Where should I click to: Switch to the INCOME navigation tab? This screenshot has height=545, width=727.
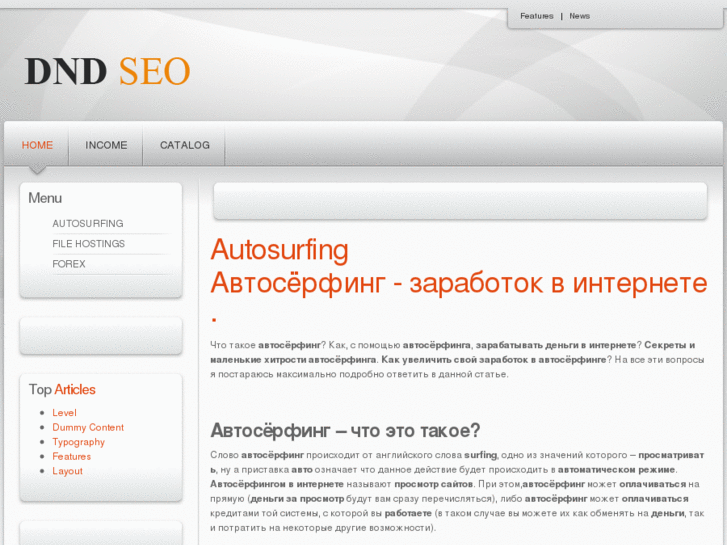coord(106,145)
